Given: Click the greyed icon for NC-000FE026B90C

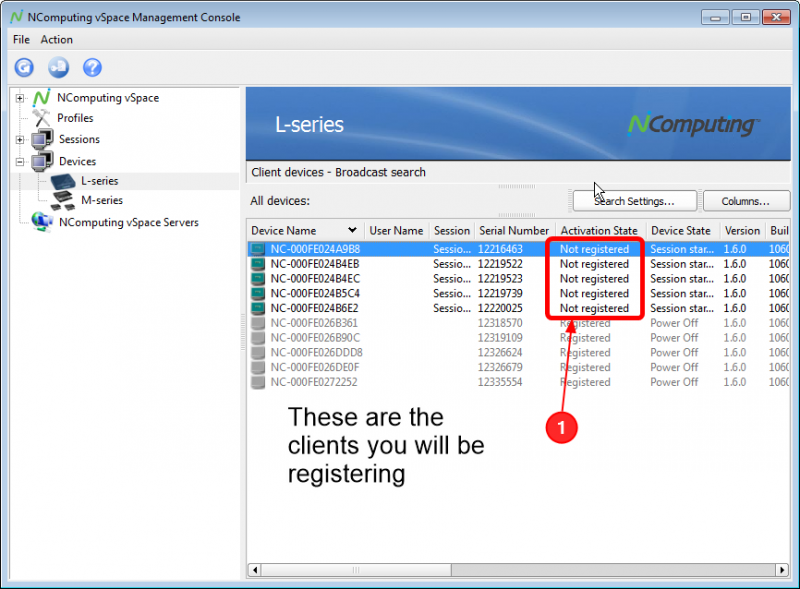Looking at the screenshot, I should [258, 338].
